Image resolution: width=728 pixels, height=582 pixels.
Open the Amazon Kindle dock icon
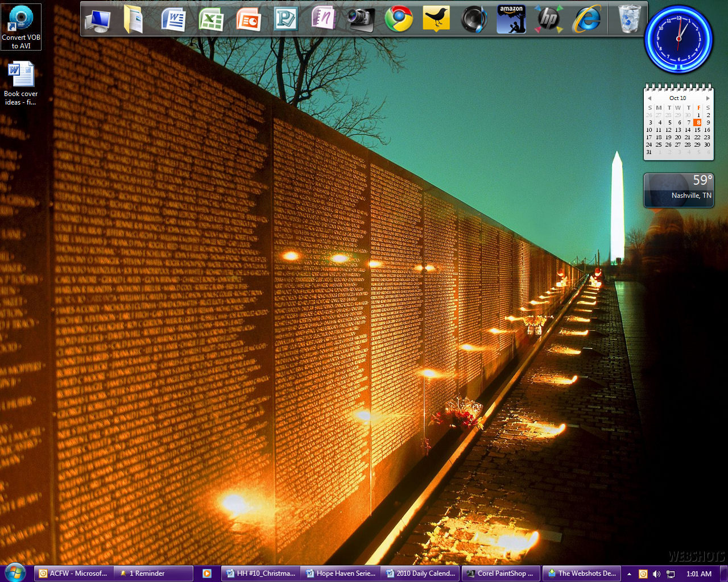[x=511, y=20]
